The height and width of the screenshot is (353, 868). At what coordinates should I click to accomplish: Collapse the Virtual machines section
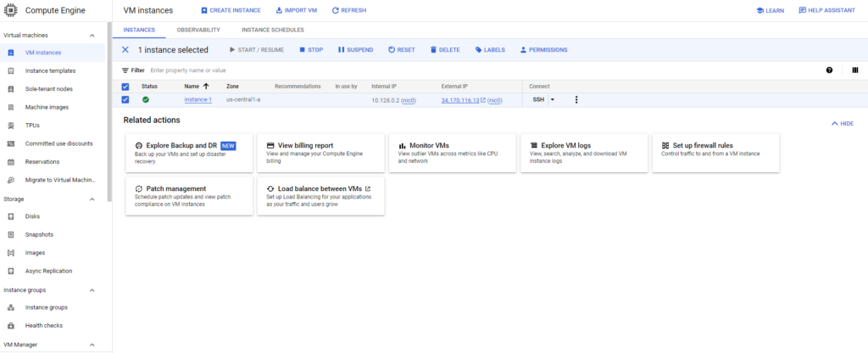coord(92,36)
